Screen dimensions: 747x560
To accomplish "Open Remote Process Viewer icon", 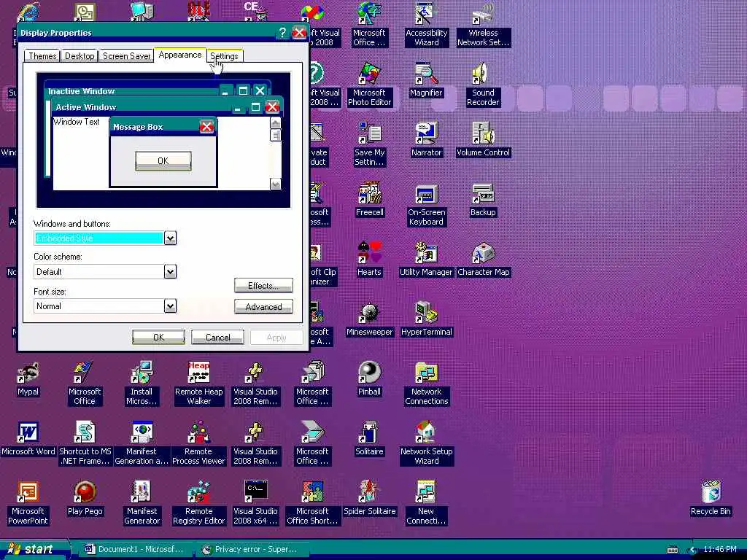I will click(x=198, y=444).
